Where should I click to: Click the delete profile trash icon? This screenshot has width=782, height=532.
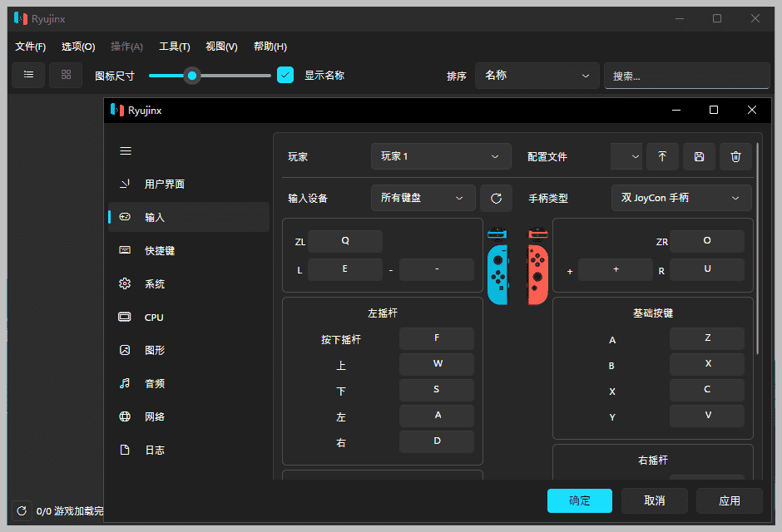735,156
